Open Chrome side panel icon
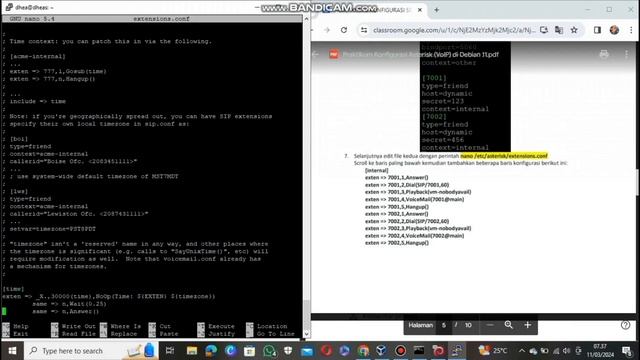The height and width of the screenshot is (360, 640). pyautogui.click(x=597, y=30)
